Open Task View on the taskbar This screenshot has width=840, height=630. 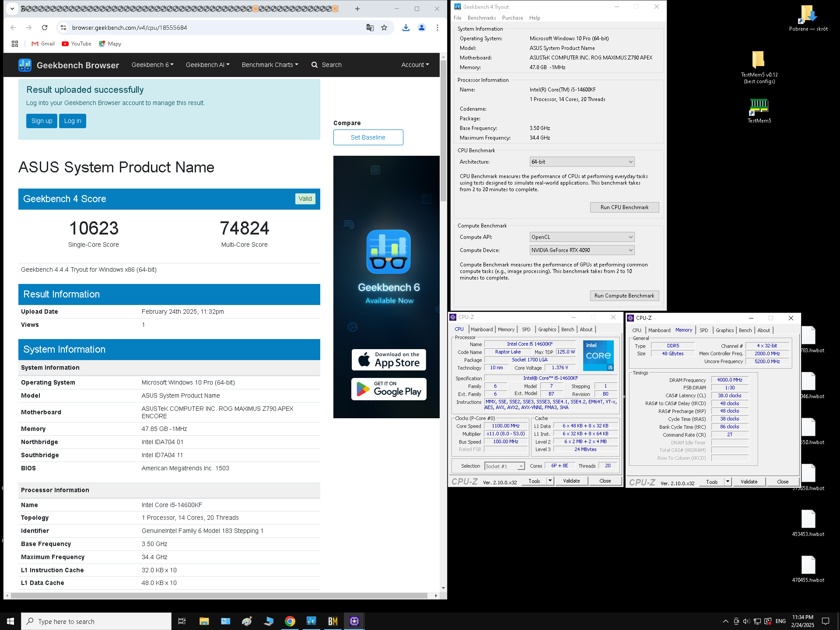[x=182, y=621]
